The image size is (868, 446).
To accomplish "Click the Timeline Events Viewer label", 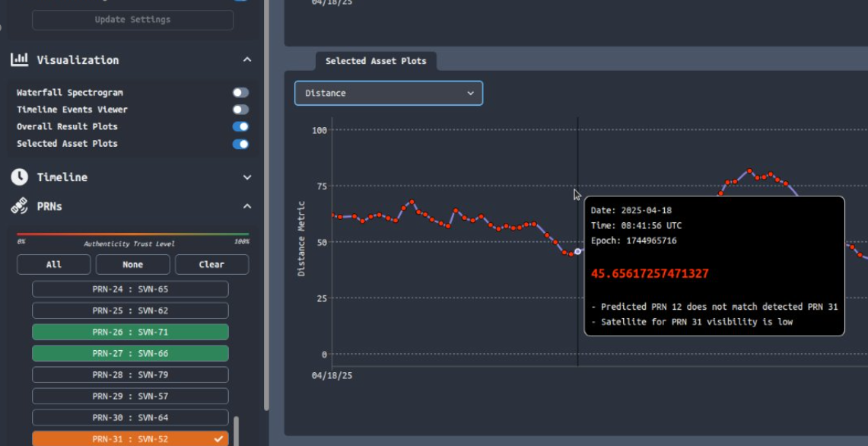I will pyautogui.click(x=72, y=110).
